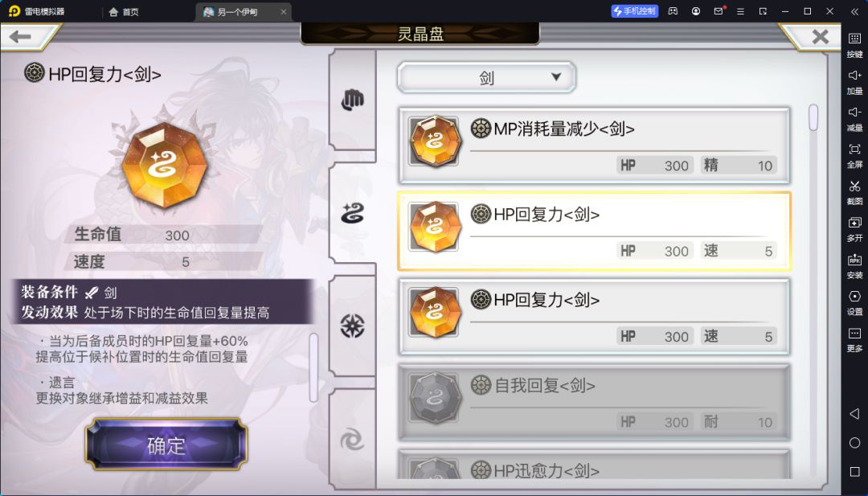
Task: Click the item list vertical scrollbar
Action: (813, 117)
